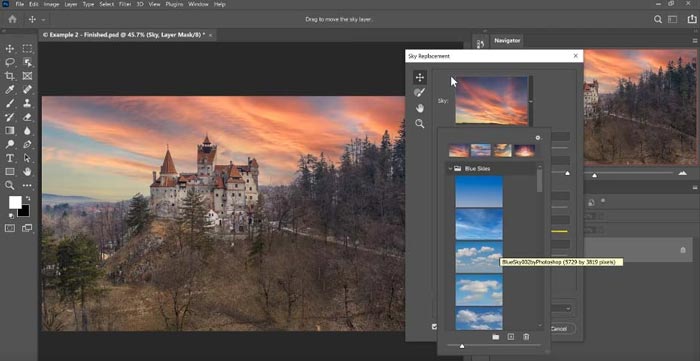Image resolution: width=700 pixels, height=361 pixels.
Task: Select the Rectangle shape tool
Action: click(x=10, y=172)
